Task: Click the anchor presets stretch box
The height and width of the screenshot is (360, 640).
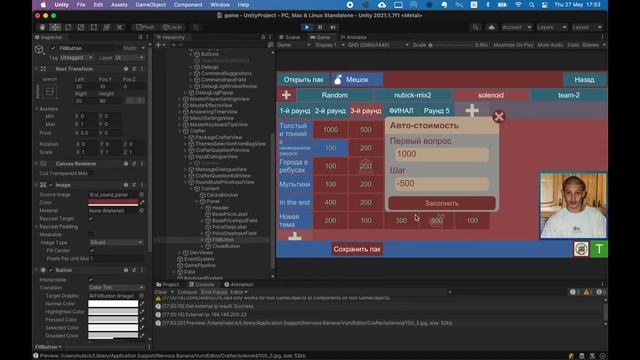Action: pos(50,92)
